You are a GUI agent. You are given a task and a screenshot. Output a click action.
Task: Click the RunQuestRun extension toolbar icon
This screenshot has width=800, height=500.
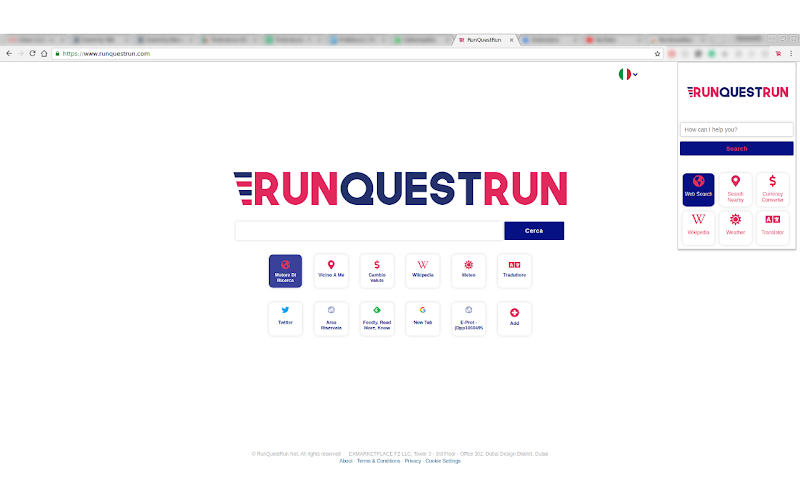(778, 54)
